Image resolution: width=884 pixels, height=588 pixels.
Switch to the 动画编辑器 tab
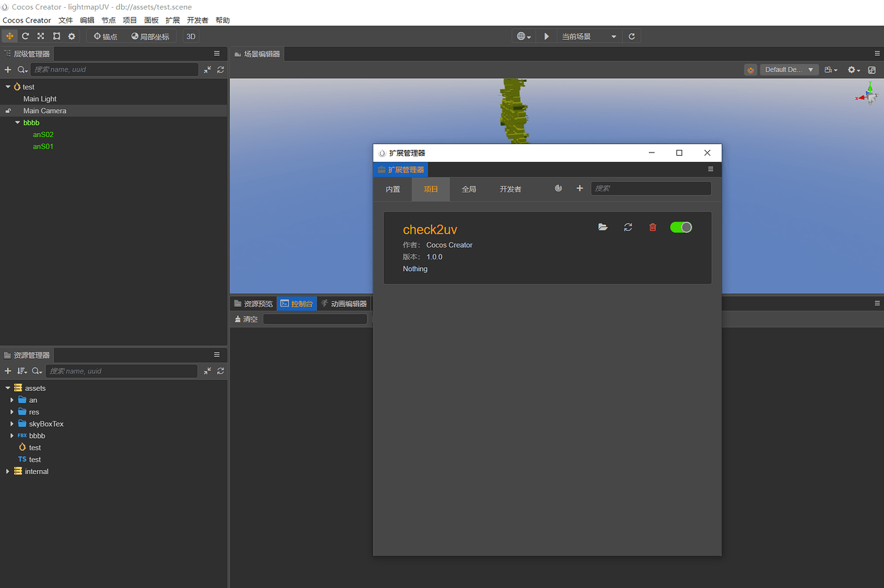[x=344, y=304]
